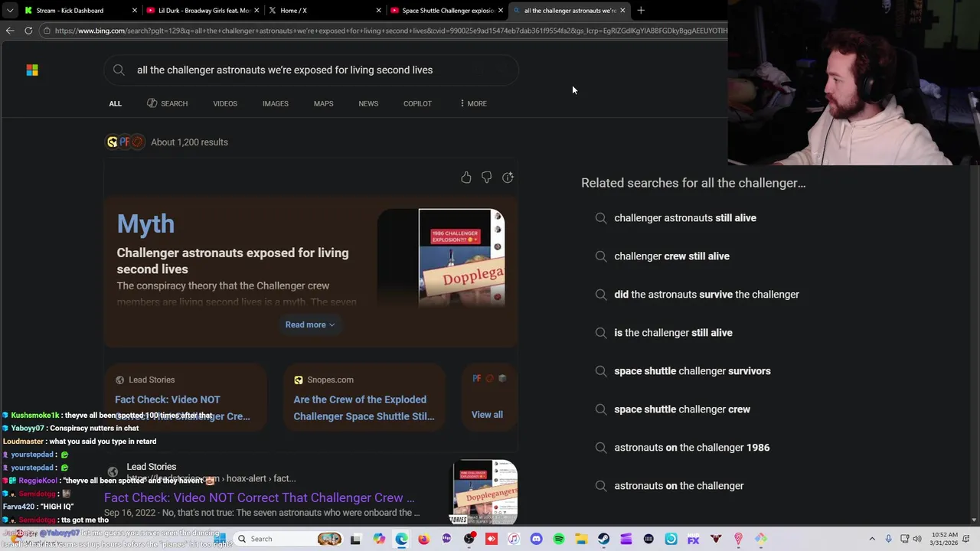
Task: Open volume control in system tray
Action: pos(917,539)
